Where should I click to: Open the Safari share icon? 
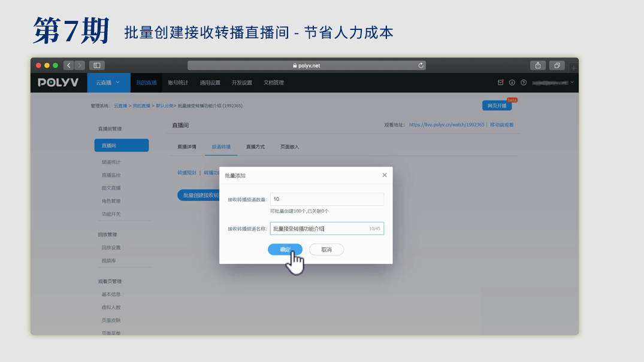(537, 65)
